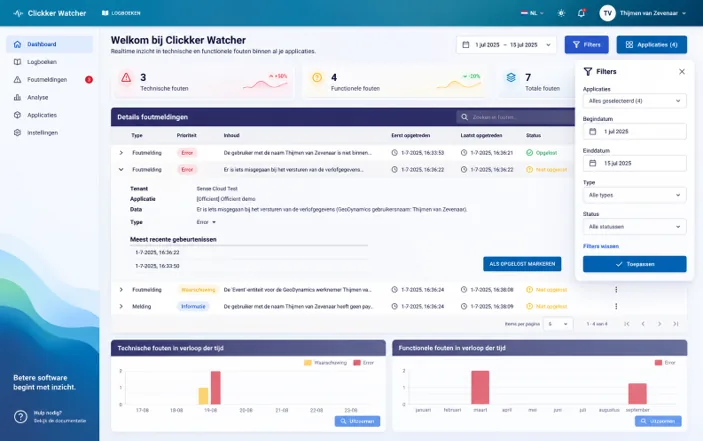Image resolution: width=703 pixels, height=441 pixels.
Task: Open the Type Error dropdown in the details
Action: (x=206, y=222)
